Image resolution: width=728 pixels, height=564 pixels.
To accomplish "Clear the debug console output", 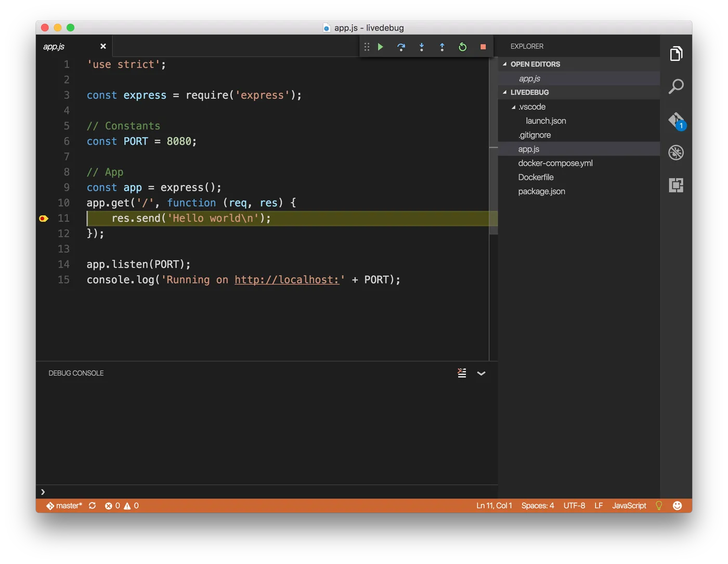I will point(462,373).
